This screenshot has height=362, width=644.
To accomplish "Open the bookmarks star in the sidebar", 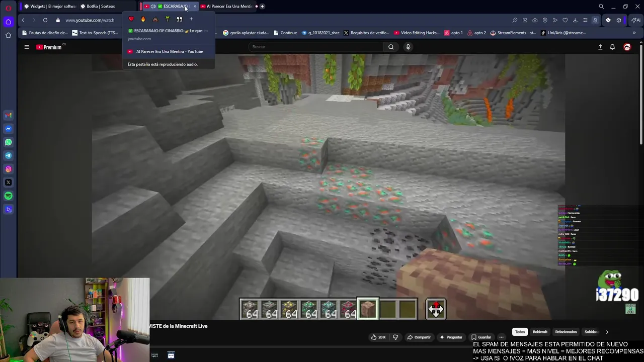I will 8,35.
